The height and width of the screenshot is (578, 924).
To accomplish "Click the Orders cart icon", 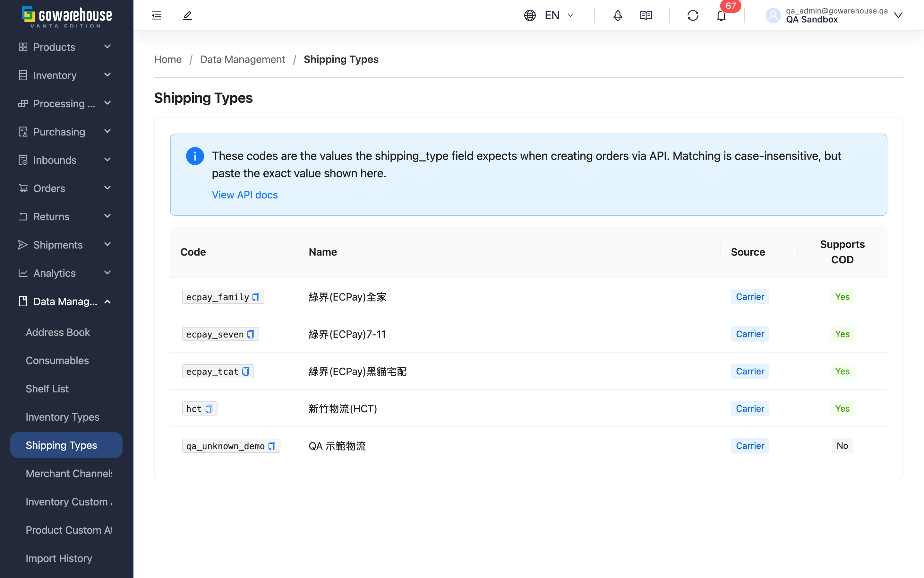I will [23, 188].
